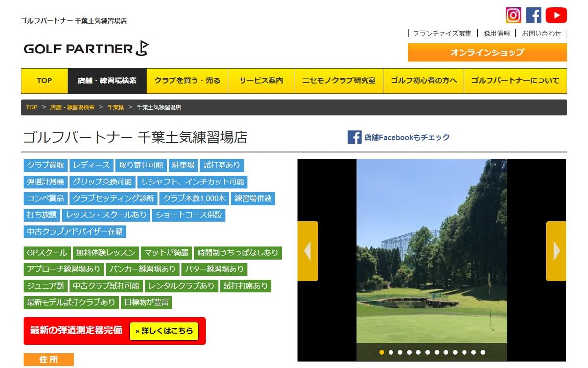
Task: Click the GOLF PARTNER logo
Action: point(86,49)
